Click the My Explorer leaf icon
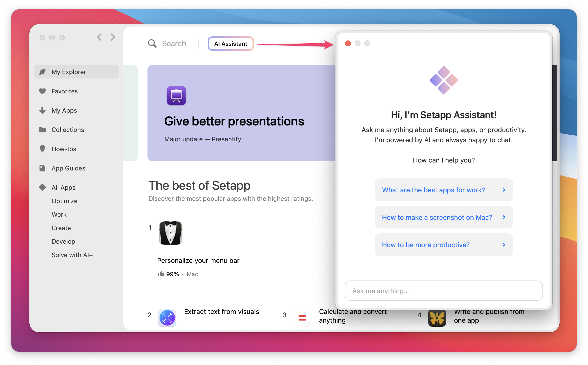This screenshot has width=588, height=365. coord(42,72)
